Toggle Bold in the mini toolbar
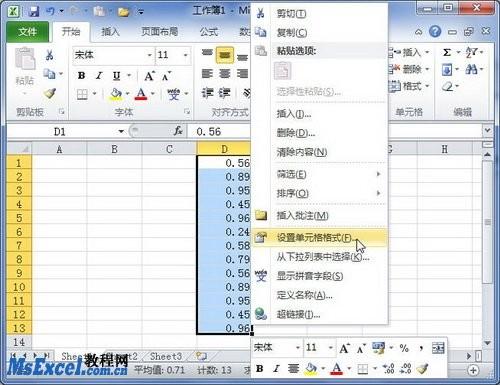 pos(260,369)
